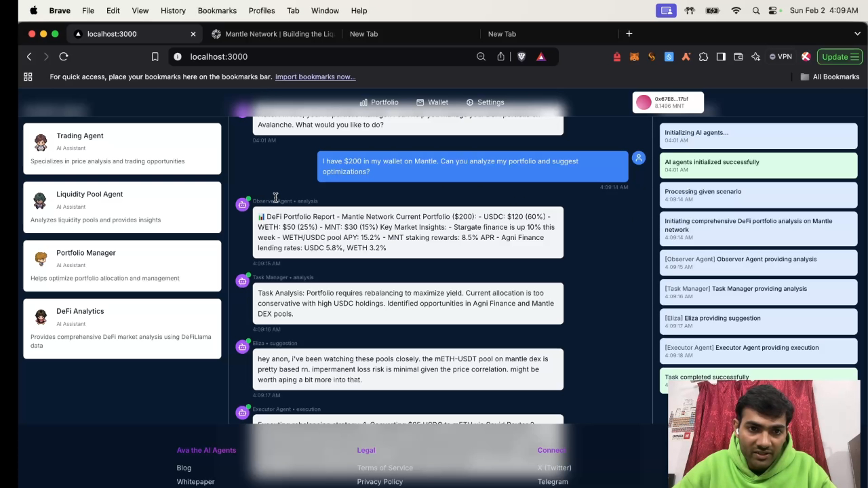The width and height of the screenshot is (868, 488).
Task: Click the share icon in address bar
Action: click(500, 57)
